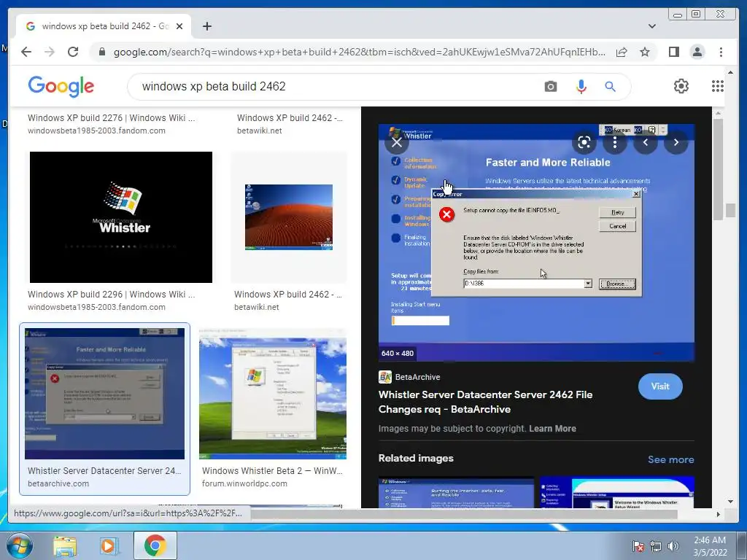Go back to the previous page
The height and width of the screenshot is (560, 747).
26,52
